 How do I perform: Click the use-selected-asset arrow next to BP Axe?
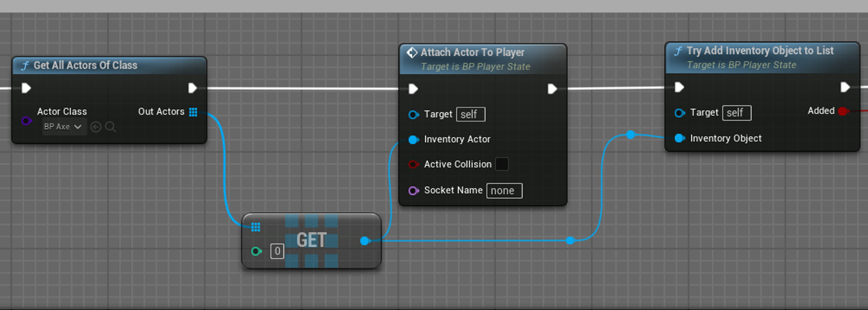[95, 127]
